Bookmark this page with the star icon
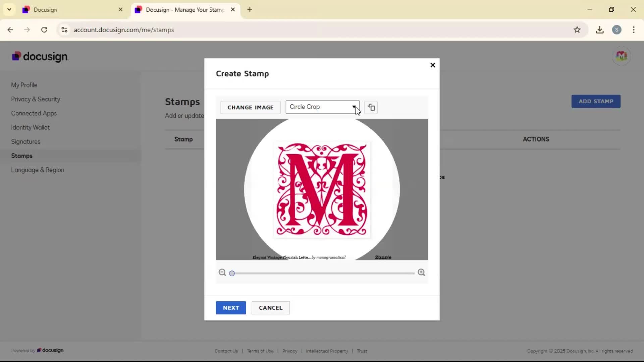Screen dimensions: 644x362 click(577, 30)
